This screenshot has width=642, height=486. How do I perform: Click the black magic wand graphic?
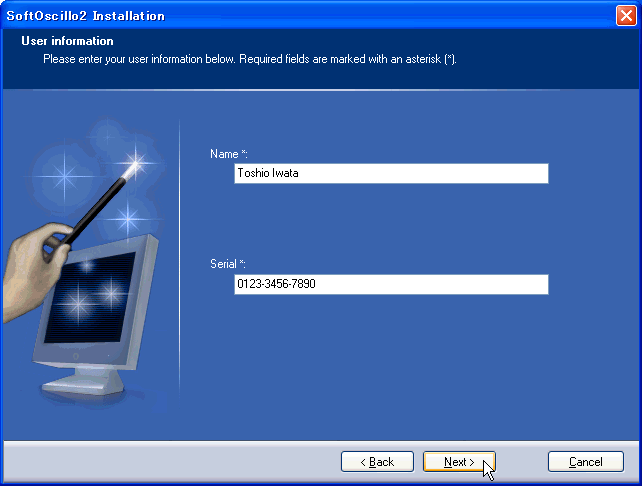click(98, 207)
